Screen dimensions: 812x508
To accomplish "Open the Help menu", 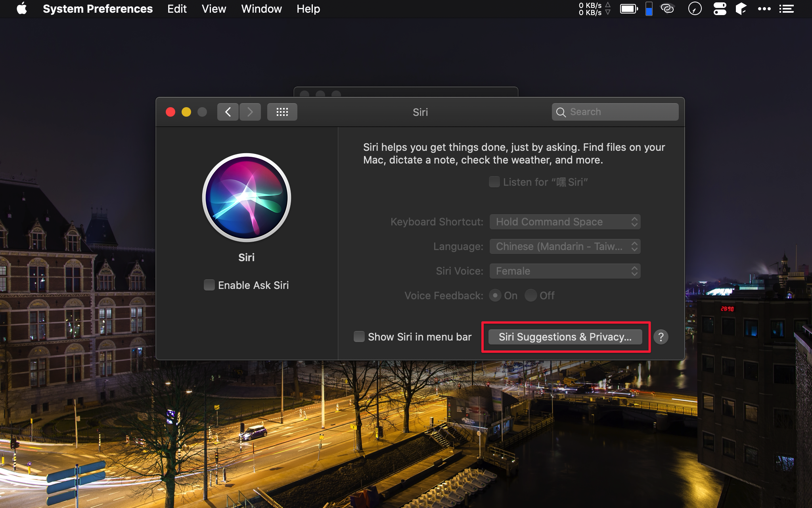I will pos(308,9).
